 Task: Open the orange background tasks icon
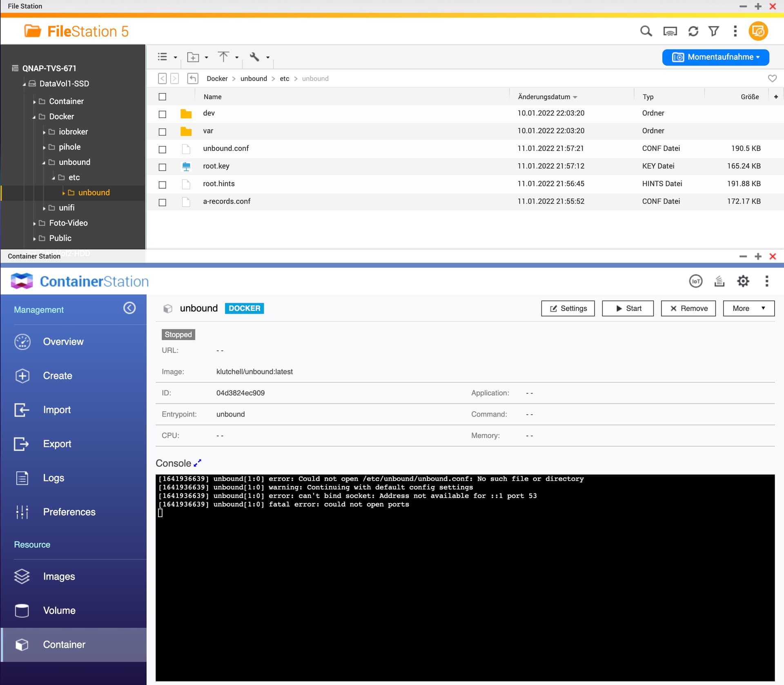[758, 31]
